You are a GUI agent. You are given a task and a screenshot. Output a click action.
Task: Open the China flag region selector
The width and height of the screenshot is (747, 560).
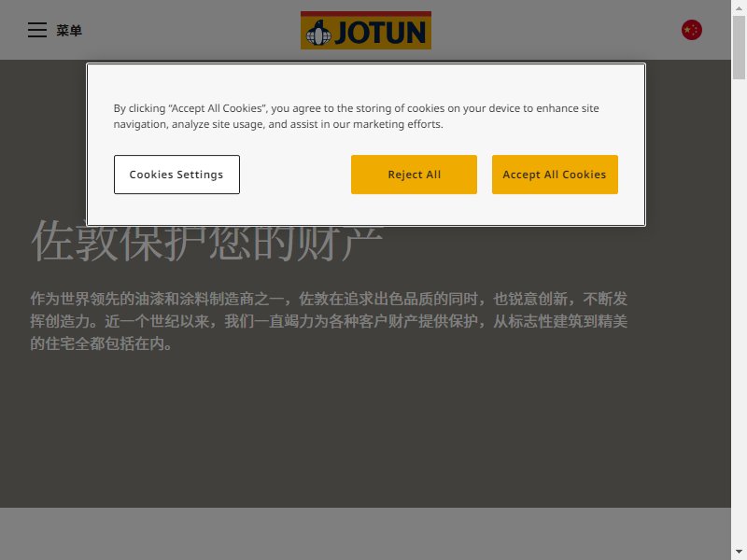(x=691, y=30)
